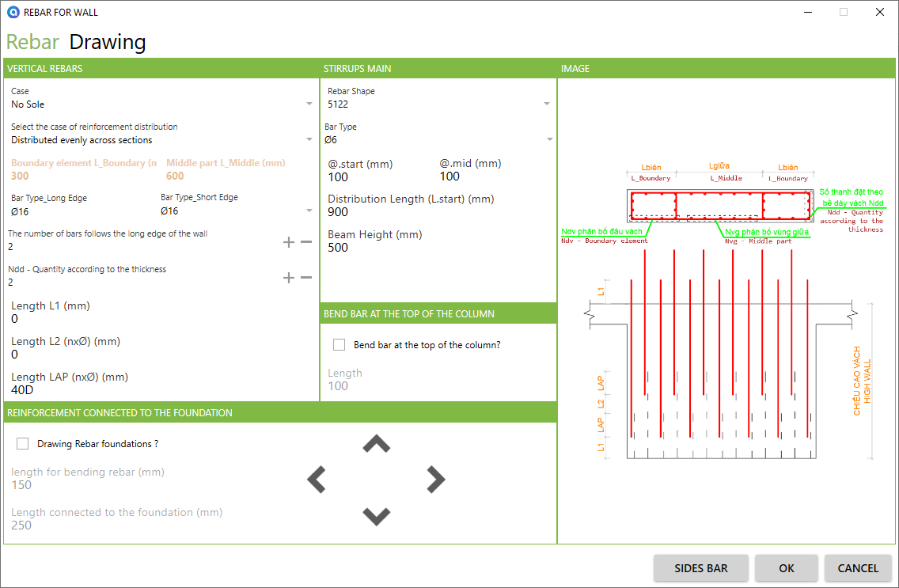Click Ndd quantity value field
The image size is (899, 588).
coord(143,283)
